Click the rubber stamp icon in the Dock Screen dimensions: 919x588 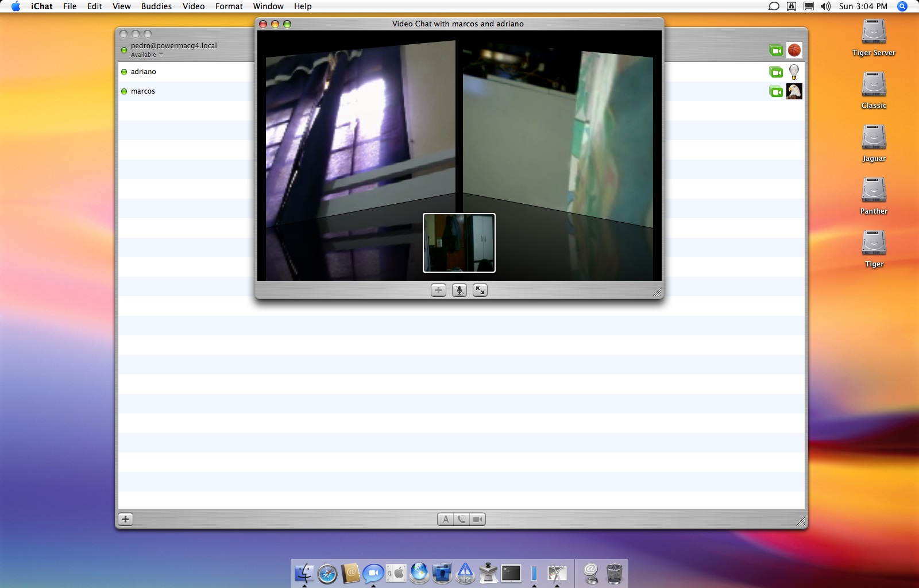coord(488,573)
